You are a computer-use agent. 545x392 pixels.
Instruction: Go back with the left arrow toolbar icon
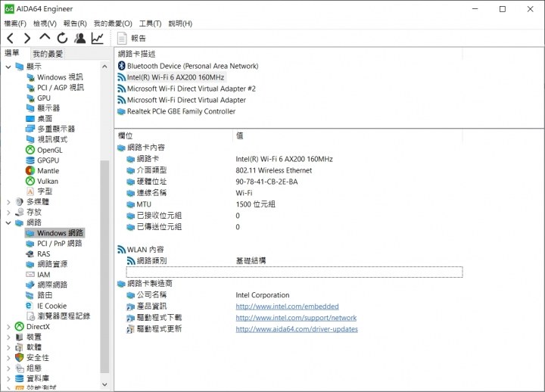coord(11,39)
